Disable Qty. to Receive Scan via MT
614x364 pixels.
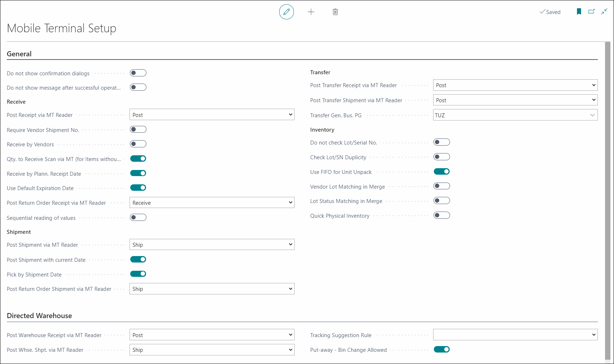pyautogui.click(x=138, y=159)
